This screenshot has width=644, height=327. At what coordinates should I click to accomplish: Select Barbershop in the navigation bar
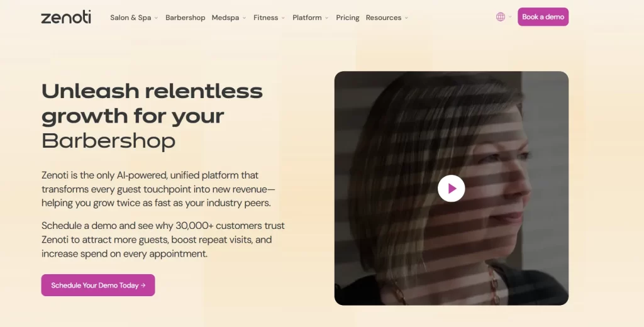tap(186, 18)
